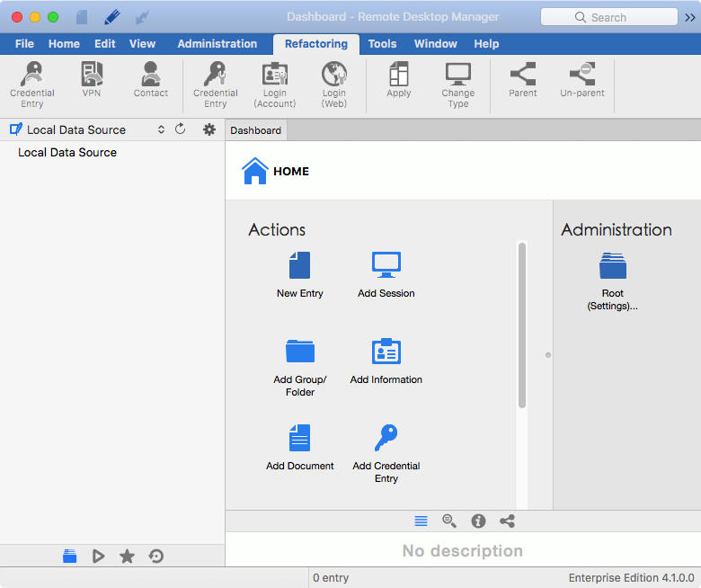701x588 pixels.
Task: Select Local Data Source tree item
Action: (67, 153)
